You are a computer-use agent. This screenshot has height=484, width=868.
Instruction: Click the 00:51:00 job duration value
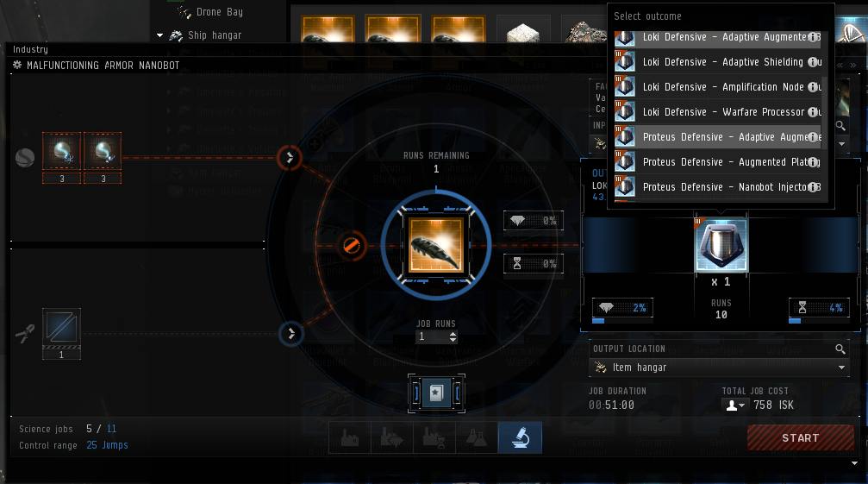611,405
